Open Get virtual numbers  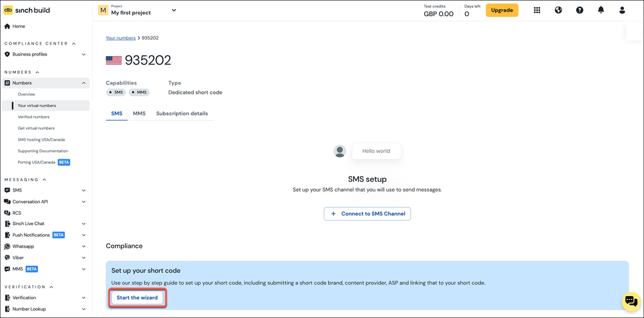point(35,128)
